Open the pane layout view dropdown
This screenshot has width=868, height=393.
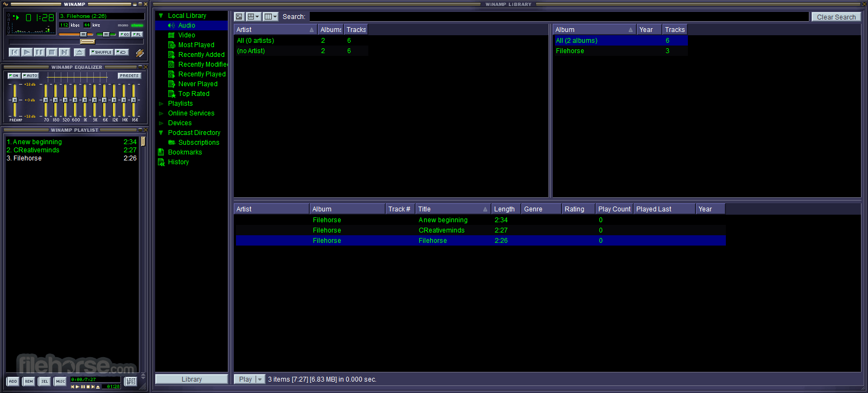(x=253, y=17)
